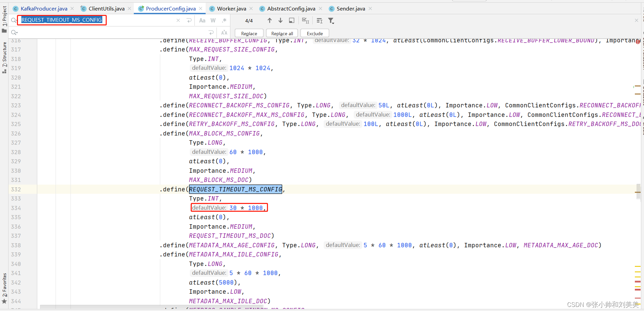
Task: Click MAX_REQUEST_SIZE_CONFIG on line 317
Action: click(232, 49)
